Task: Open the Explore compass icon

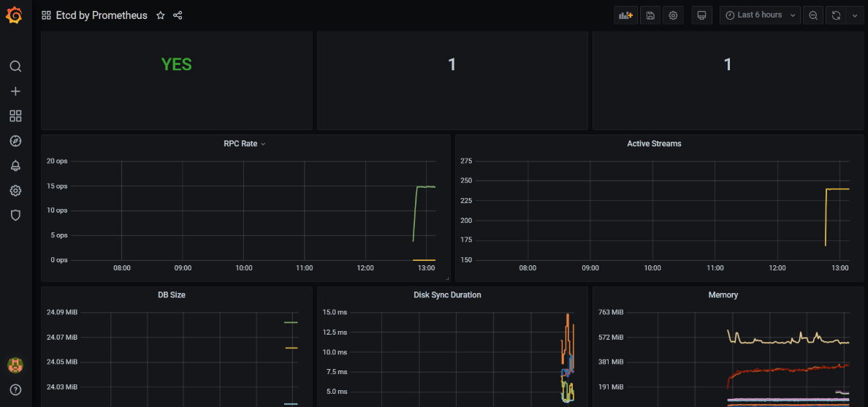Action: tap(15, 141)
